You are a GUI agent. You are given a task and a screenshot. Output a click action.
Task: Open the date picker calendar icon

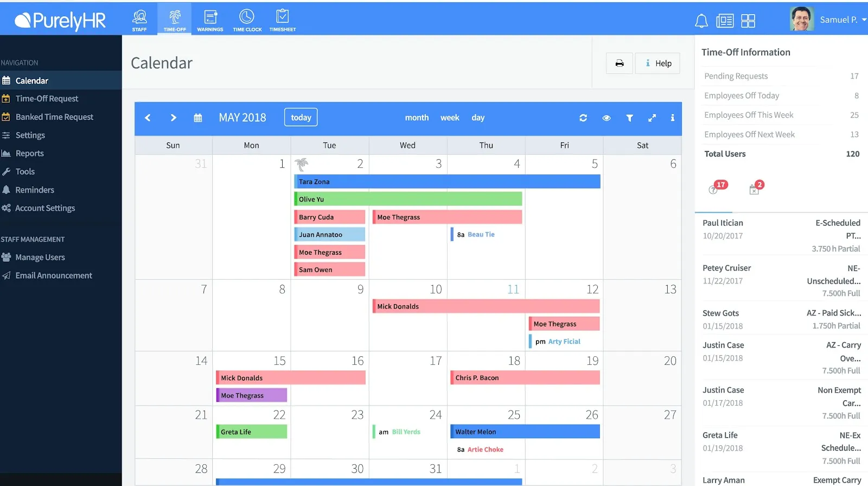pyautogui.click(x=198, y=118)
